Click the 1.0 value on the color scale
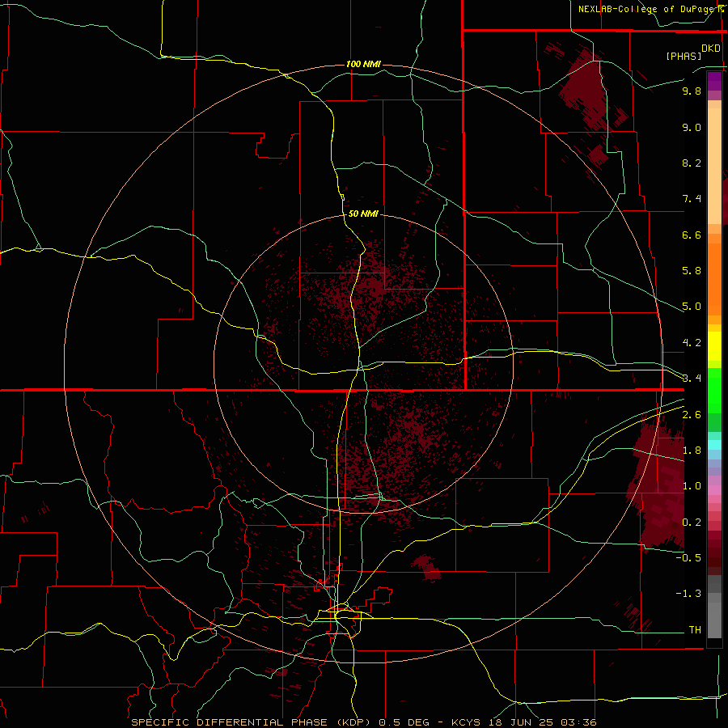728x728 pixels. click(692, 486)
